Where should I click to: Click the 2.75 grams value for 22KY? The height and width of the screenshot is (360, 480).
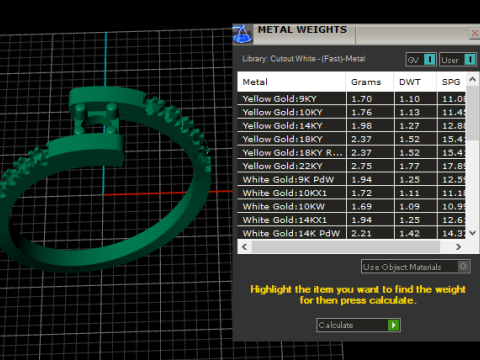pos(362,166)
